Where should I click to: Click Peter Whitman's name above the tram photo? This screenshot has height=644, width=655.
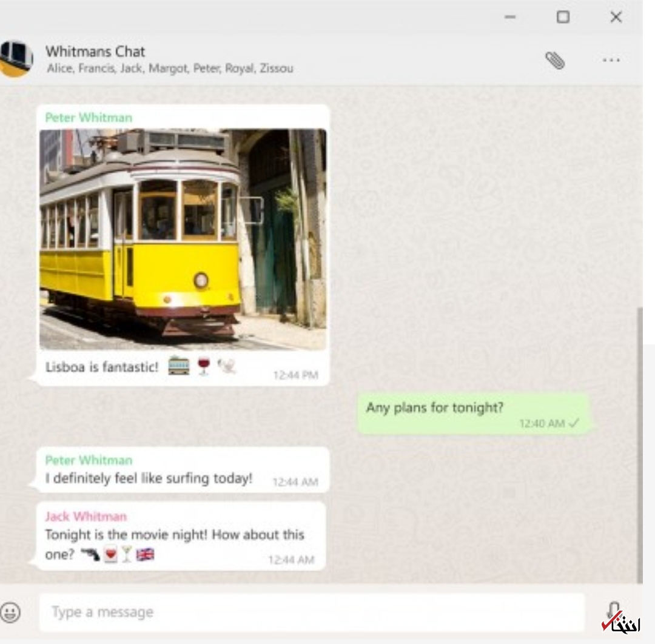click(89, 118)
